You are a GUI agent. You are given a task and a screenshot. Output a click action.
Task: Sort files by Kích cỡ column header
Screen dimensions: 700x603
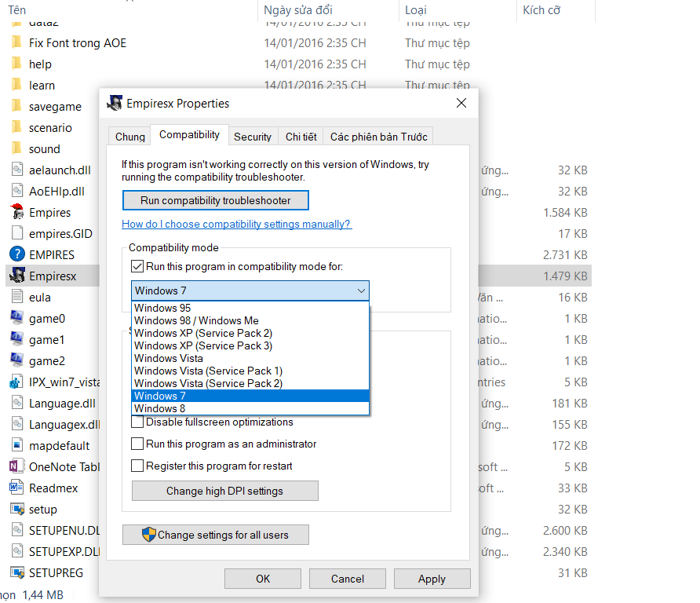[x=541, y=10]
